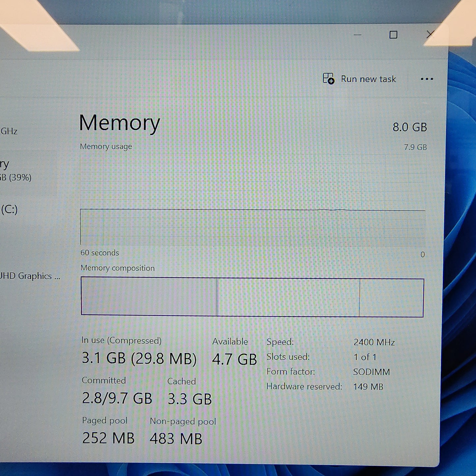The image size is (476, 476).
Task: Click the Speed 2400 MHz value
Action: pos(374,342)
